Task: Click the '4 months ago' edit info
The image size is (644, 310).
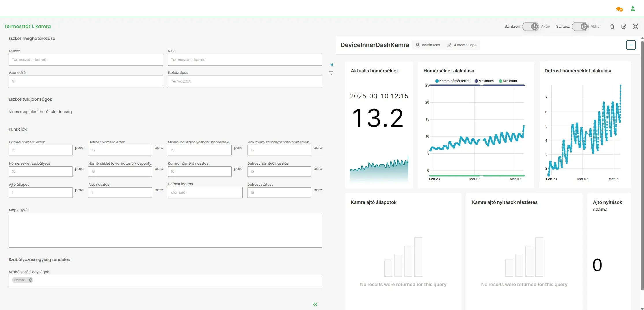Action: (x=462, y=45)
